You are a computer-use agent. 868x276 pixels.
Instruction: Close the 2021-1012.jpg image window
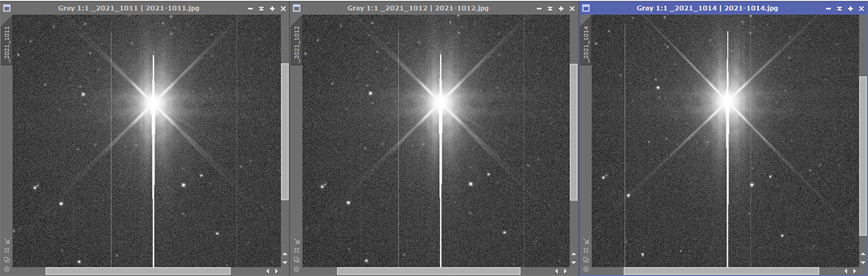click(x=572, y=9)
